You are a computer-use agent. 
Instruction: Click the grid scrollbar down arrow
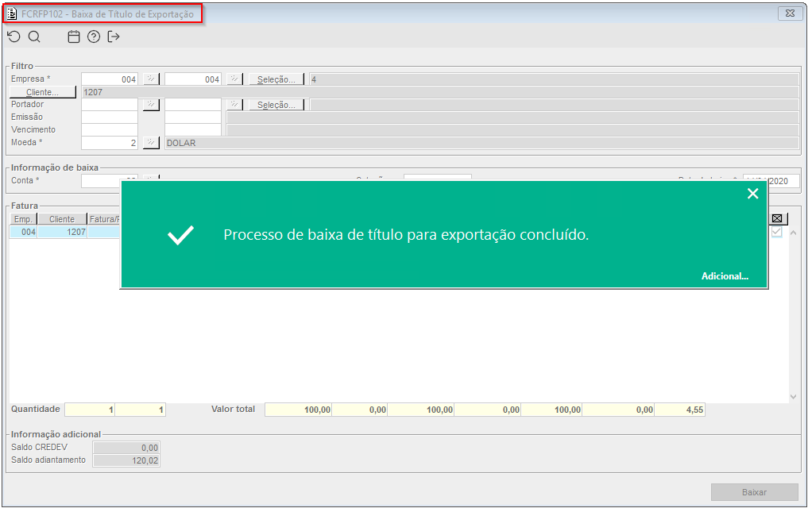coord(793,397)
